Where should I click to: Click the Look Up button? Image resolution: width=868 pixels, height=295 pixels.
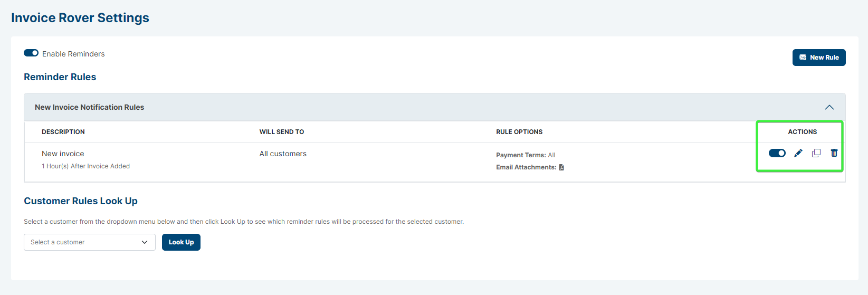tap(181, 242)
